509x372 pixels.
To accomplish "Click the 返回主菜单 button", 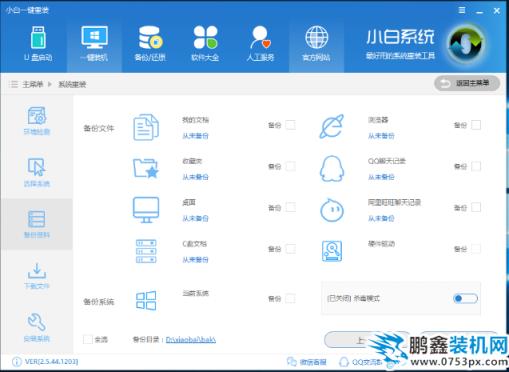I will (467, 83).
